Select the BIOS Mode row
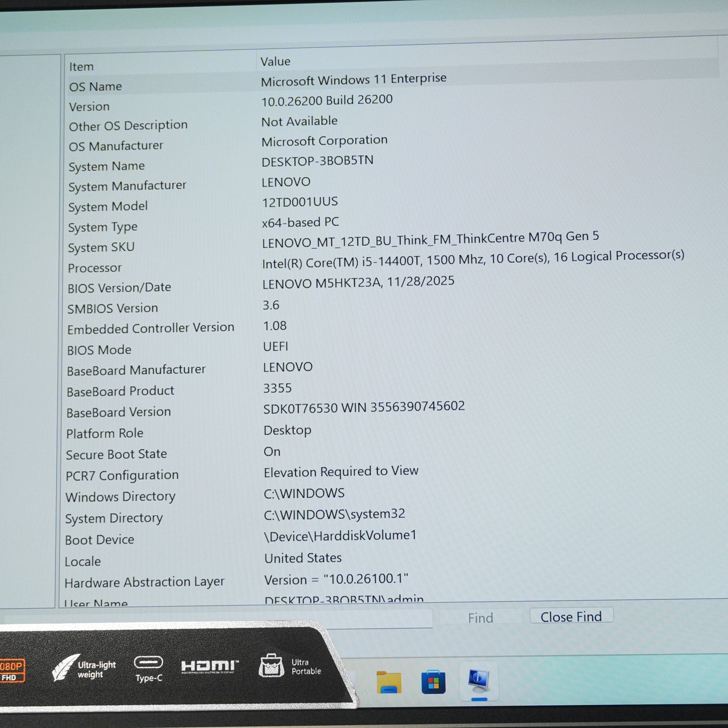Image resolution: width=728 pixels, height=728 pixels. 99,350
